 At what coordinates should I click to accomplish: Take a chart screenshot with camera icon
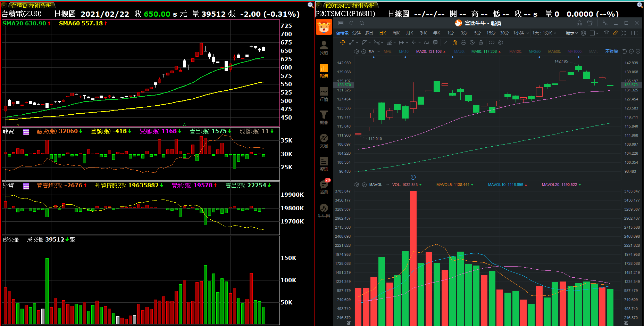[x=606, y=33]
